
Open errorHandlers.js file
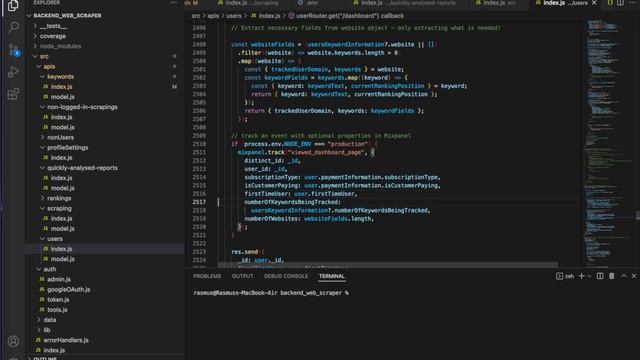66,340
